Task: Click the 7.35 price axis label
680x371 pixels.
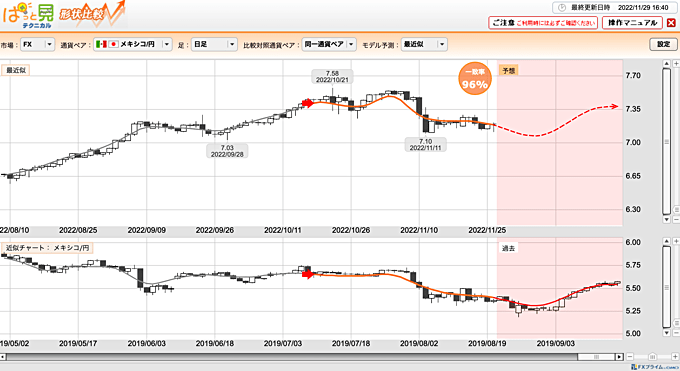Action: tap(633, 109)
